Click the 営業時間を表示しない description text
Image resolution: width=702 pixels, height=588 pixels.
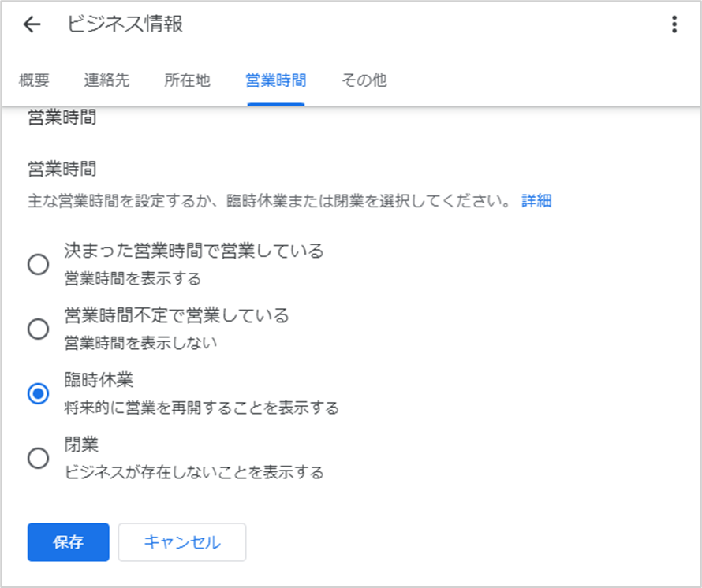tap(140, 343)
